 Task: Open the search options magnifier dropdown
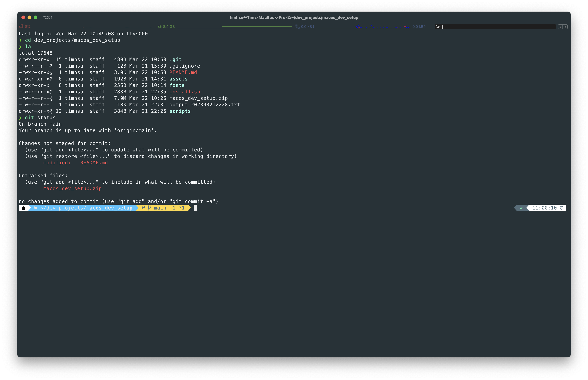[x=438, y=27]
